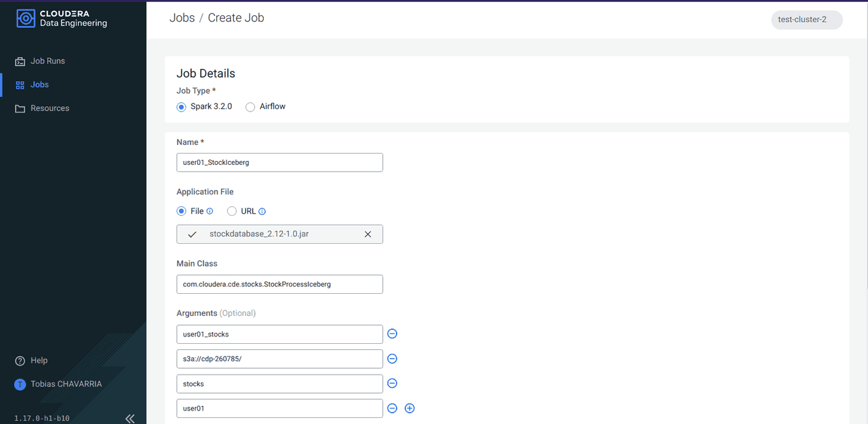This screenshot has width=868, height=424.
Task: Show info tooltip for File option
Action: pyautogui.click(x=210, y=212)
